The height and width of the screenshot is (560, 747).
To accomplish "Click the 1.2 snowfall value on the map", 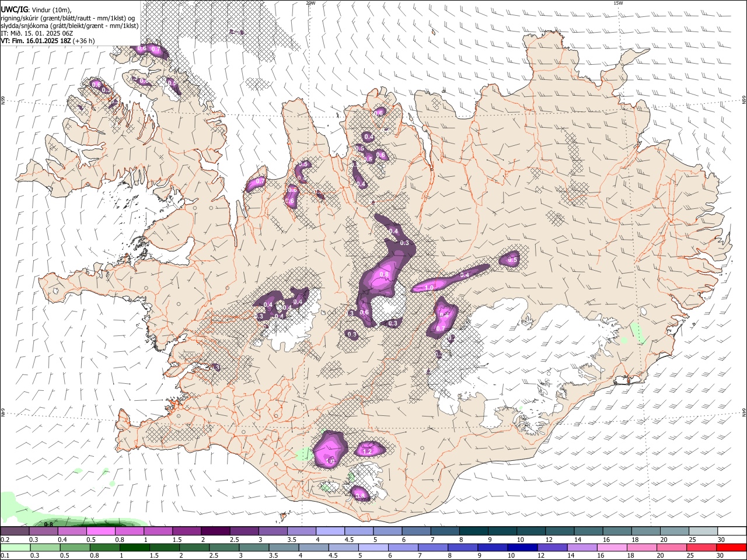I will [368, 452].
